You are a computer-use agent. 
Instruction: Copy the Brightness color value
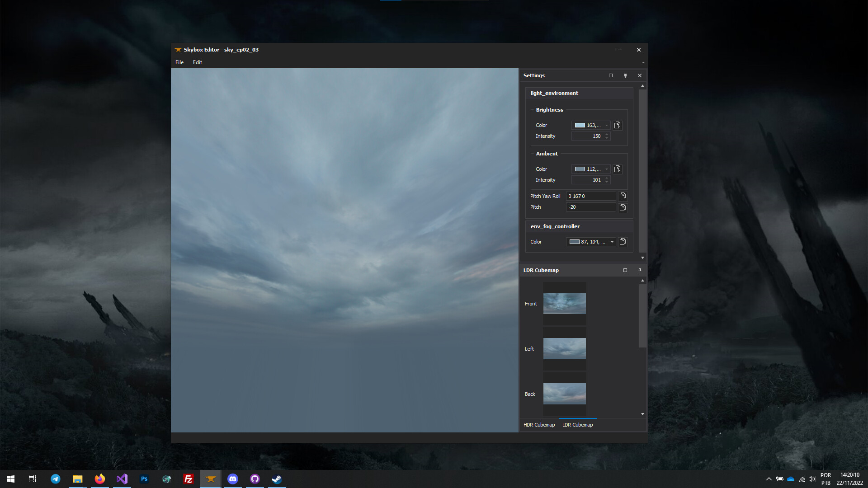click(x=617, y=125)
